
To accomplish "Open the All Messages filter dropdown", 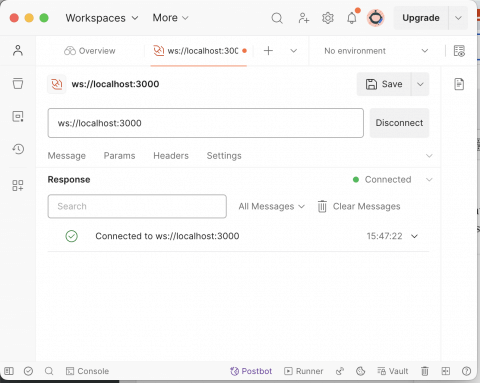I will click(271, 206).
